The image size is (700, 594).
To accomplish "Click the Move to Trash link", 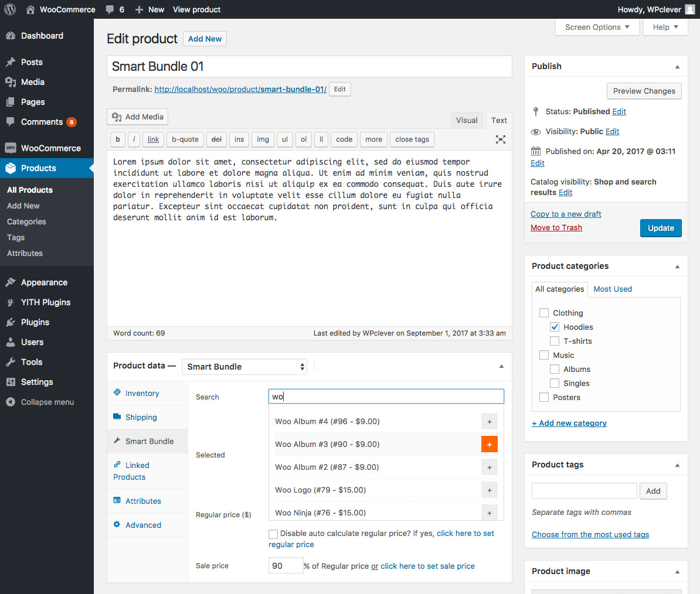I will tap(556, 227).
